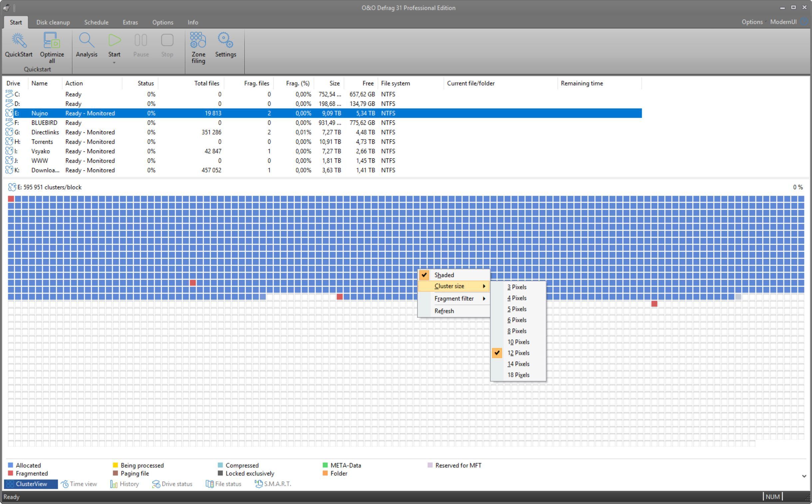This screenshot has width=812, height=504.
Task: Click the Optimize all icon
Action: [x=52, y=40]
